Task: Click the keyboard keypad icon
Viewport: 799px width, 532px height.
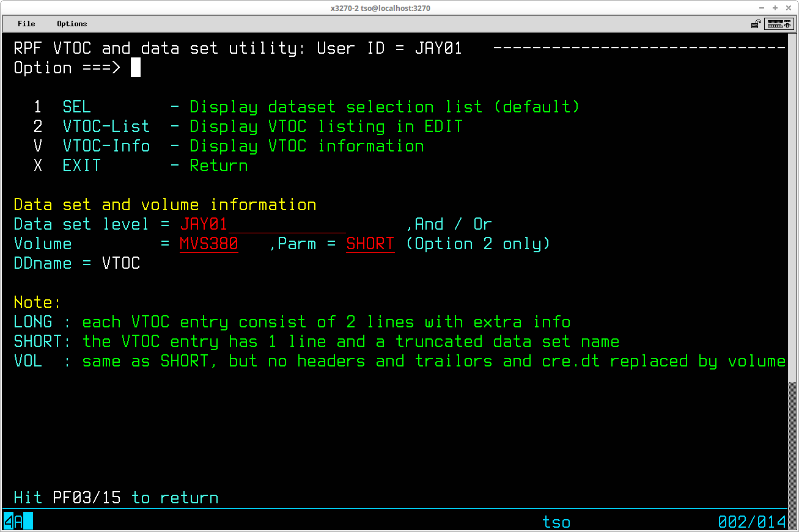Action: [x=779, y=24]
